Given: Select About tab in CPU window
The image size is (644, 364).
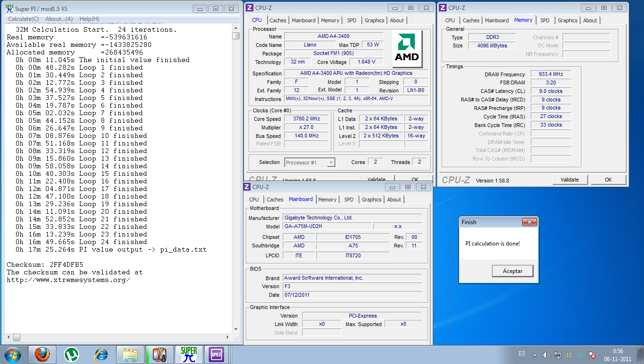Looking at the screenshot, I should (x=397, y=20).
